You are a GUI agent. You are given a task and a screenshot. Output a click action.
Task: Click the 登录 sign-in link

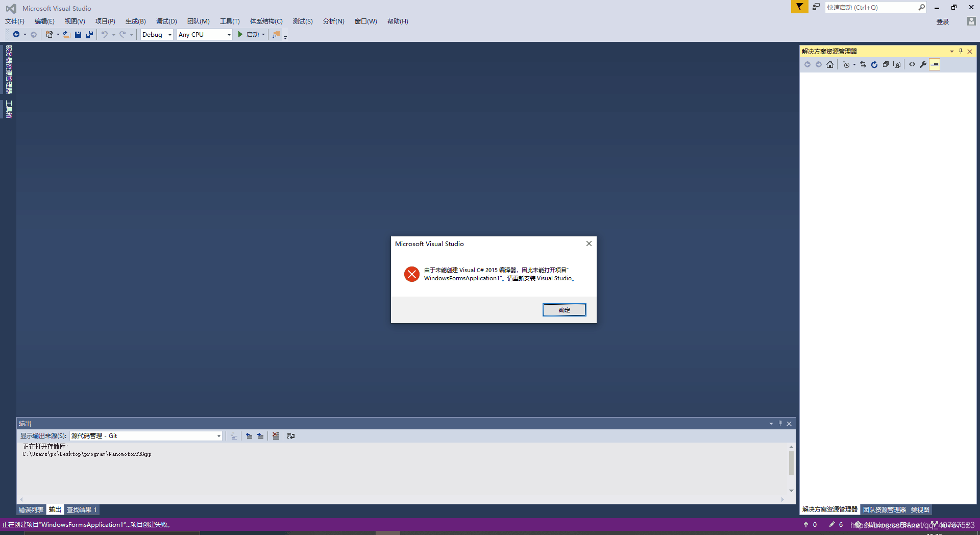pos(943,21)
